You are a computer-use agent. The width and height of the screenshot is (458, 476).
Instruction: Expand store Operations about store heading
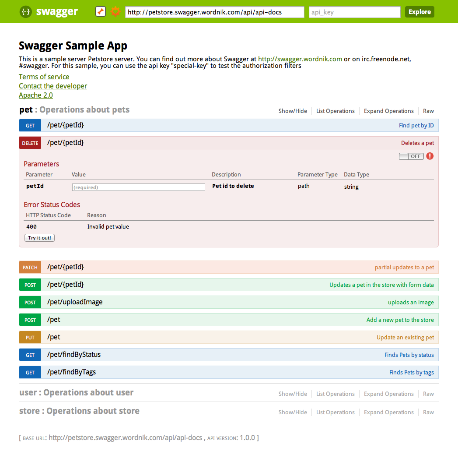pos(79,411)
